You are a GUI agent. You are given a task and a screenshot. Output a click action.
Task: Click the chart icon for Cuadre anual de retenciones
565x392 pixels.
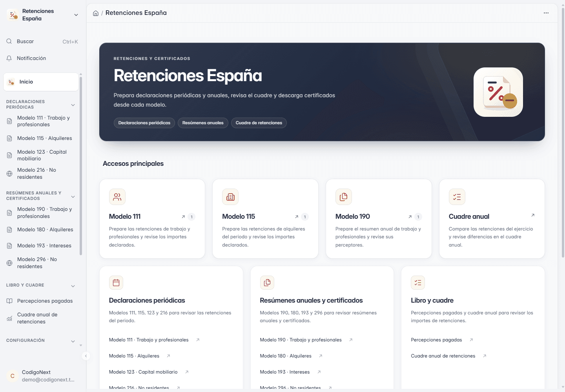tap(9, 318)
